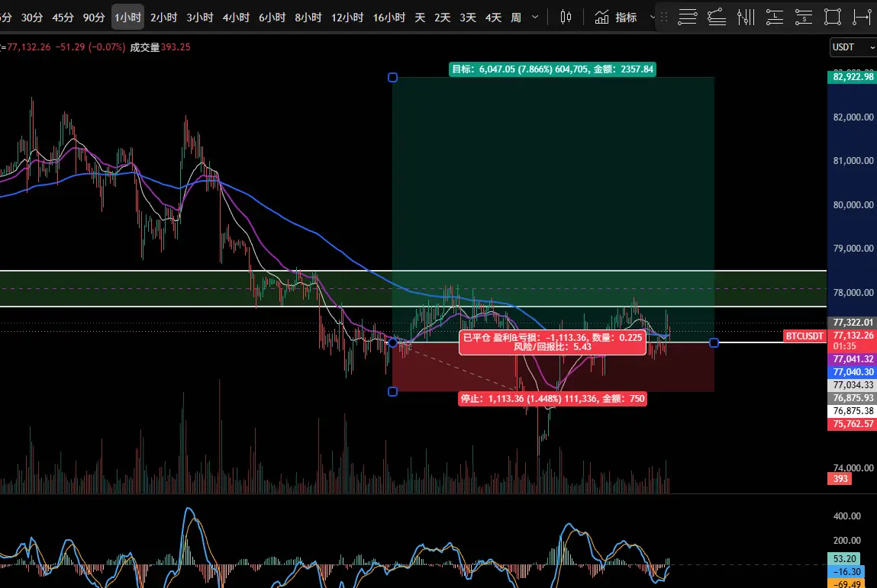Select the Fib retracement drawing tool
The image size is (877, 588).
(688, 18)
